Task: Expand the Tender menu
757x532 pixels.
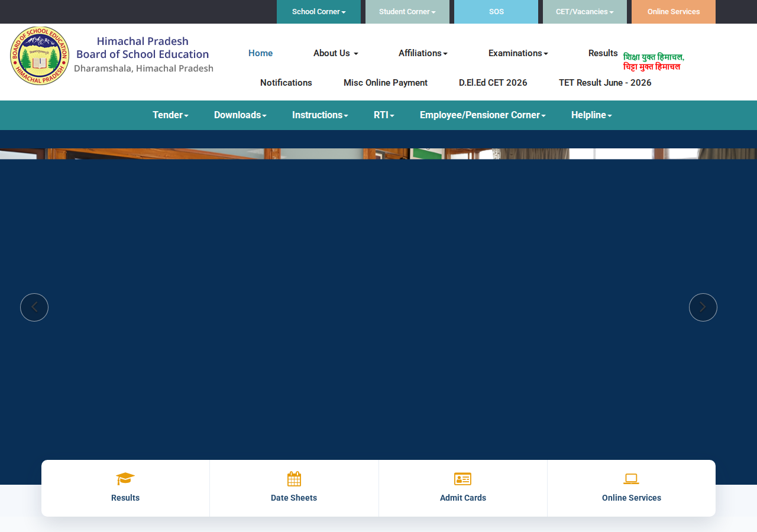Action: (170, 115)
